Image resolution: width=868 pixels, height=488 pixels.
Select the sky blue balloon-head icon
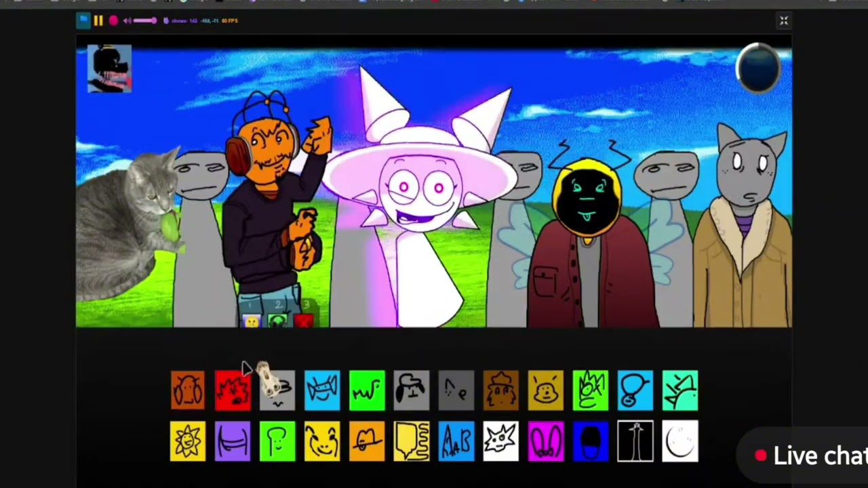pos(635,390)
